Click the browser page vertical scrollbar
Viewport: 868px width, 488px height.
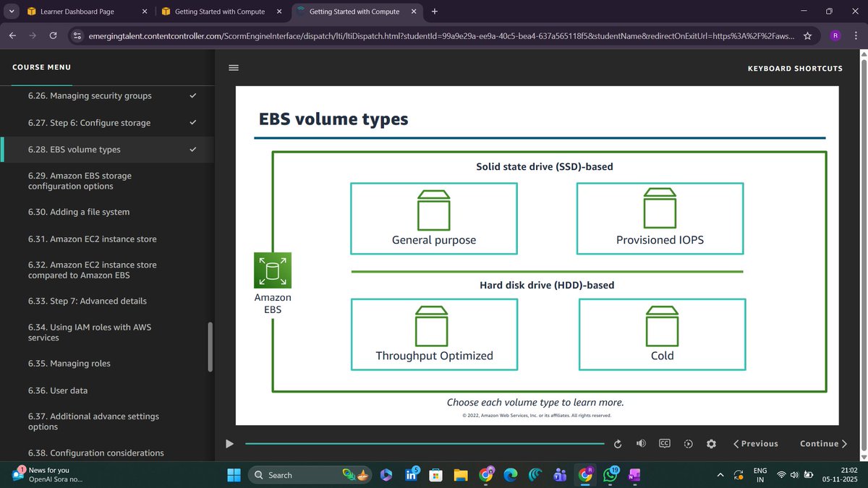click(x=862, y=254)
